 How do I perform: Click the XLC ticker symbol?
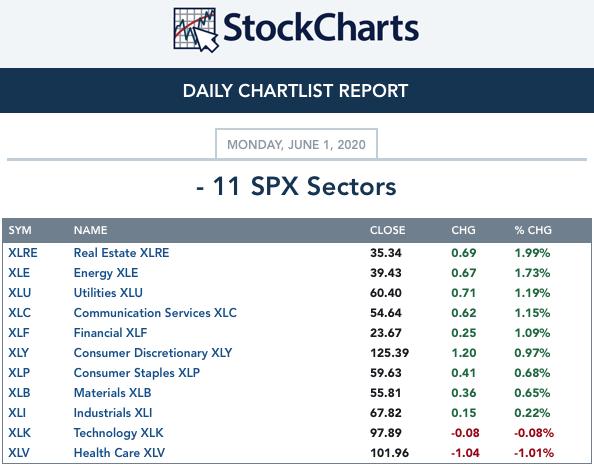pyautogui.click(x=19, y=313)
